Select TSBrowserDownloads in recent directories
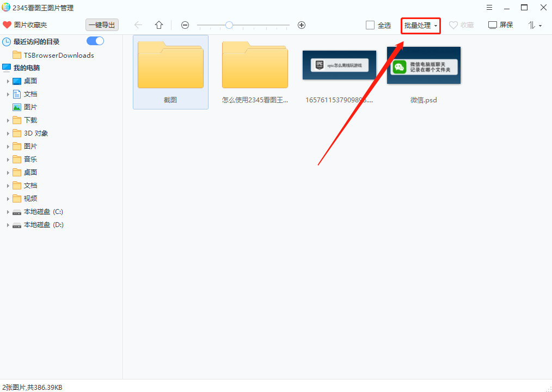Image resolution: width=552 pixels, height=392 pixels. (58, 55)
